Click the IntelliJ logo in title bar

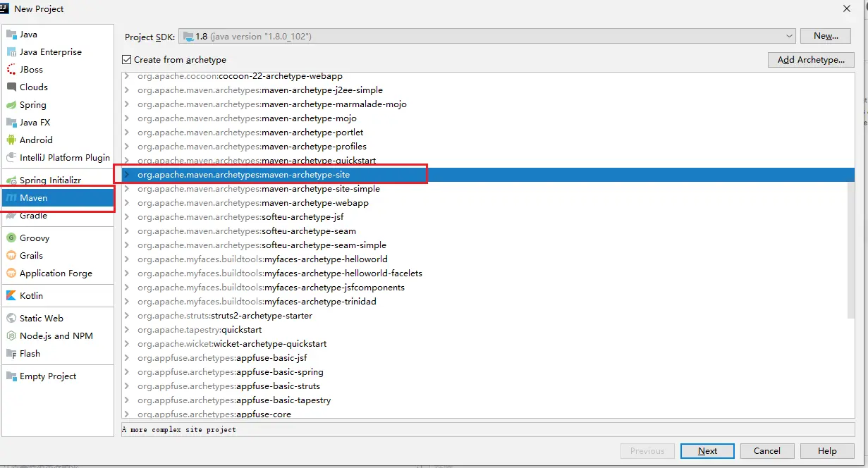(3, 8)
